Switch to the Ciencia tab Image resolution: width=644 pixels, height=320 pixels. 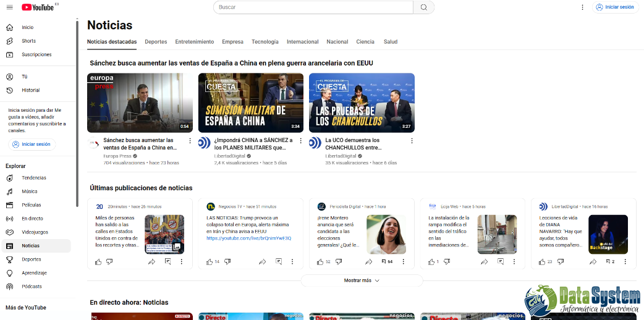365,41
